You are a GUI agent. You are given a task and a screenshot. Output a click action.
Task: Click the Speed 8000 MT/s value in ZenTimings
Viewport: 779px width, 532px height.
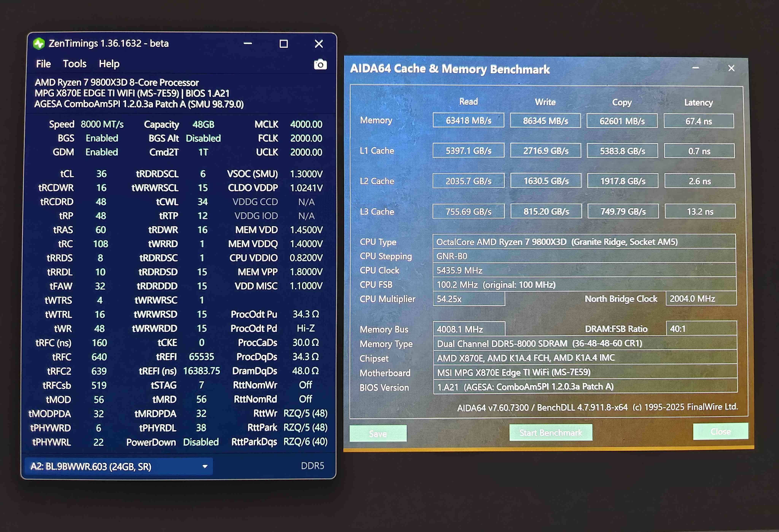(102, 124)
